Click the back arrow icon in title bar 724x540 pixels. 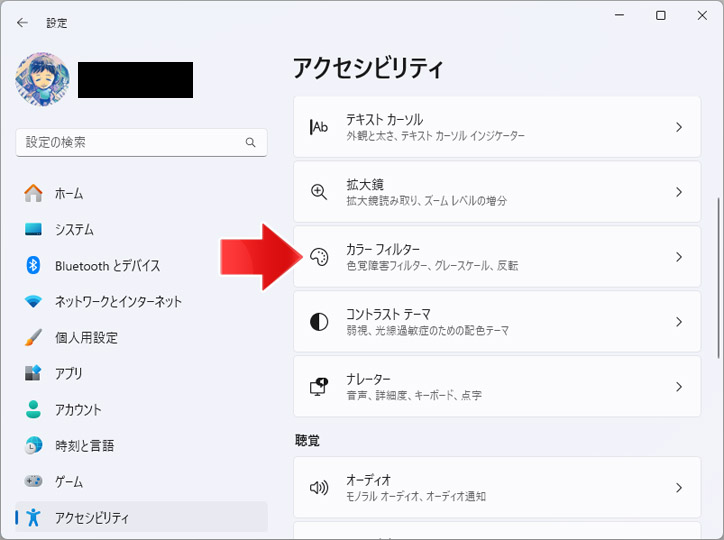click(22, 23)
